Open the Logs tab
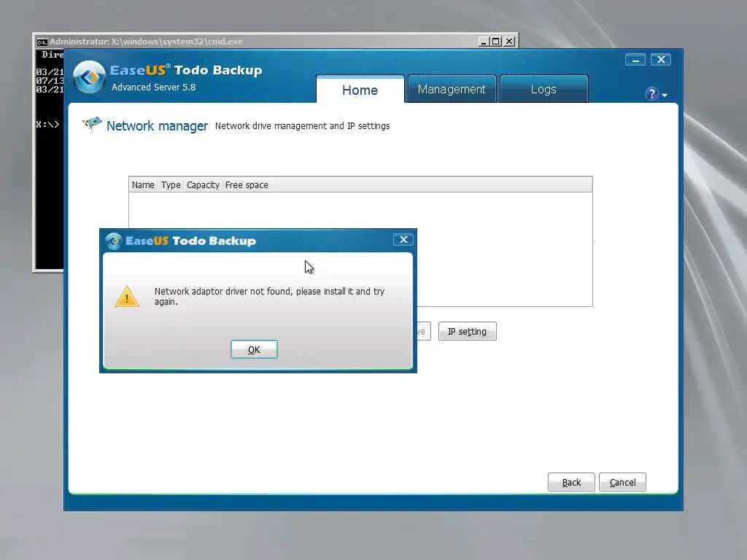 543,89
